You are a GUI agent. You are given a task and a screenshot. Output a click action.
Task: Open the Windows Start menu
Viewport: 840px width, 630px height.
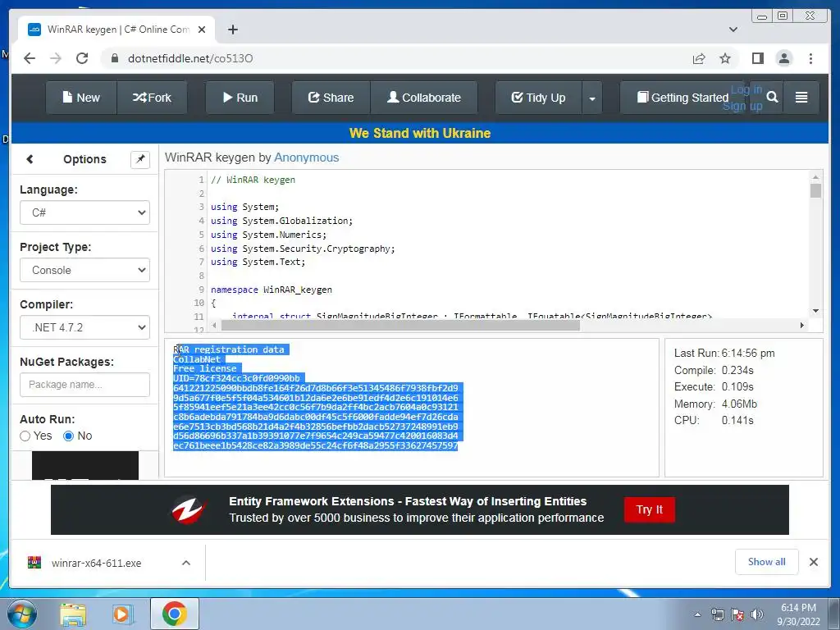pos(22,614)
